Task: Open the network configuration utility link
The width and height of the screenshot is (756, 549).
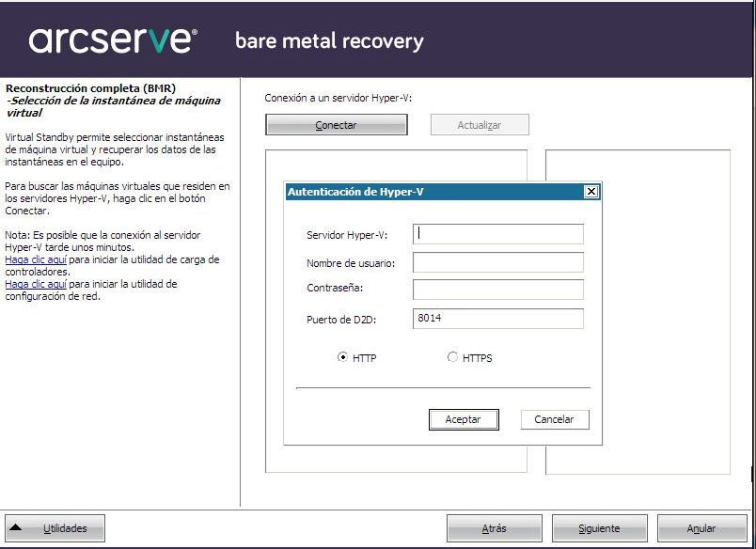Action: pos(36,285)
